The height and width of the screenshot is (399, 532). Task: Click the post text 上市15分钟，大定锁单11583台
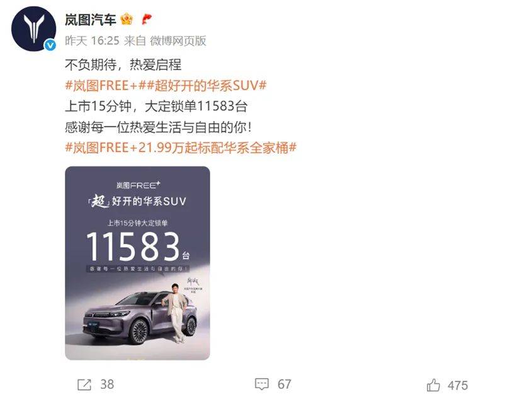[156, 107]
